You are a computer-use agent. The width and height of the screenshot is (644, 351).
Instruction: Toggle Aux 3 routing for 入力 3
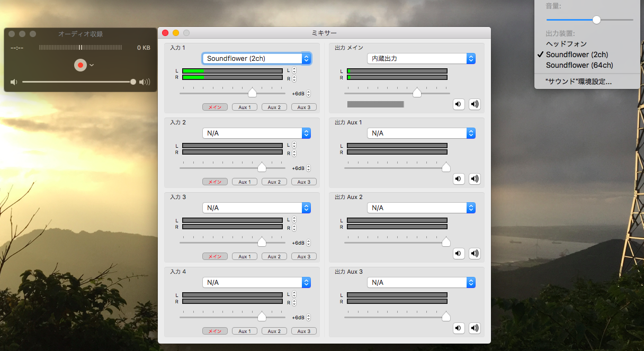[304, 256]
